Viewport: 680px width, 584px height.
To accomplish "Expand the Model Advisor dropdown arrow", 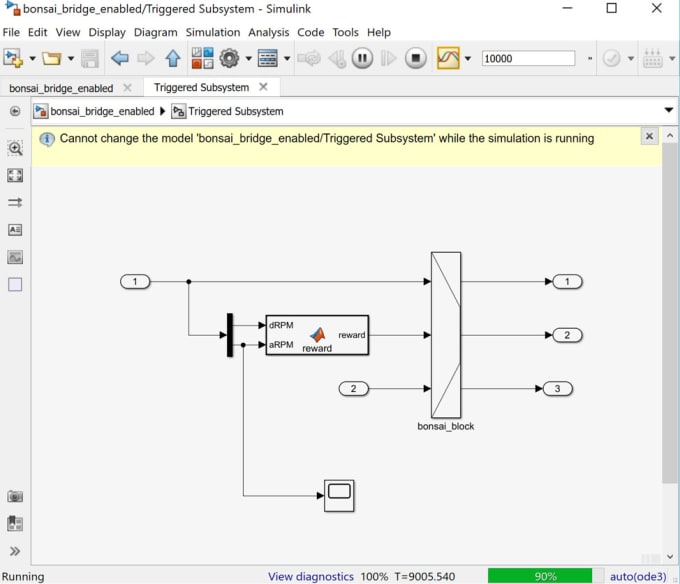I will [x=631, y=58].
